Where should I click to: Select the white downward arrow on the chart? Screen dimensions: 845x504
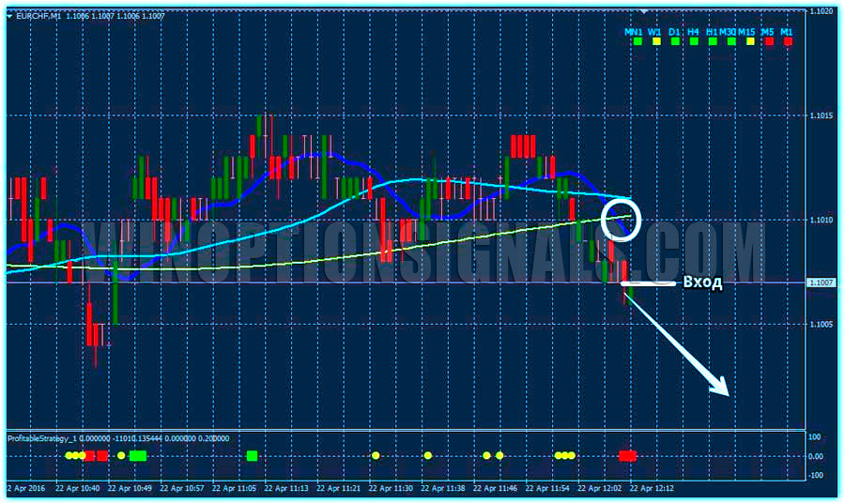click(681, 347)
